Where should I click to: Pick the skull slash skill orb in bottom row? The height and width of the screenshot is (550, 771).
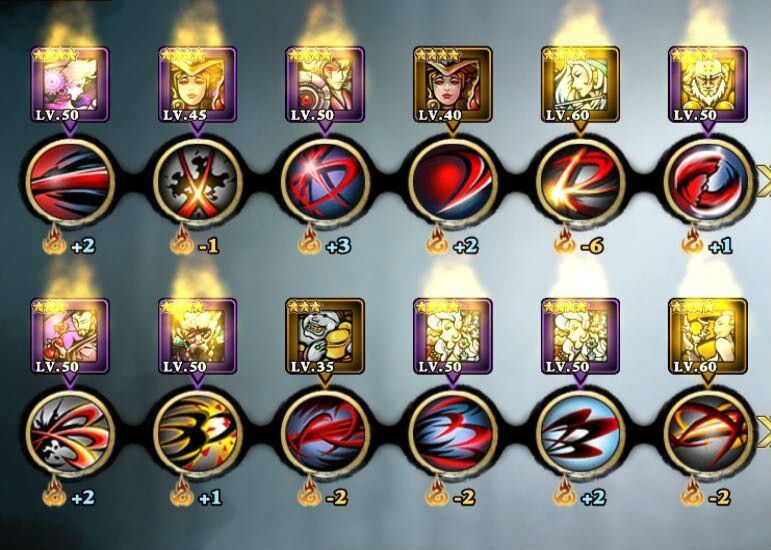[x=70, y=434]
